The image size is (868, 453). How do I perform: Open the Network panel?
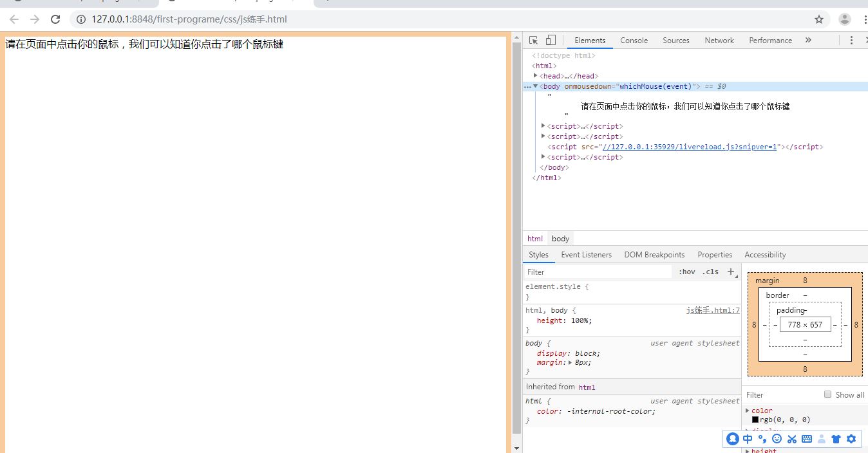click(719, 40)
